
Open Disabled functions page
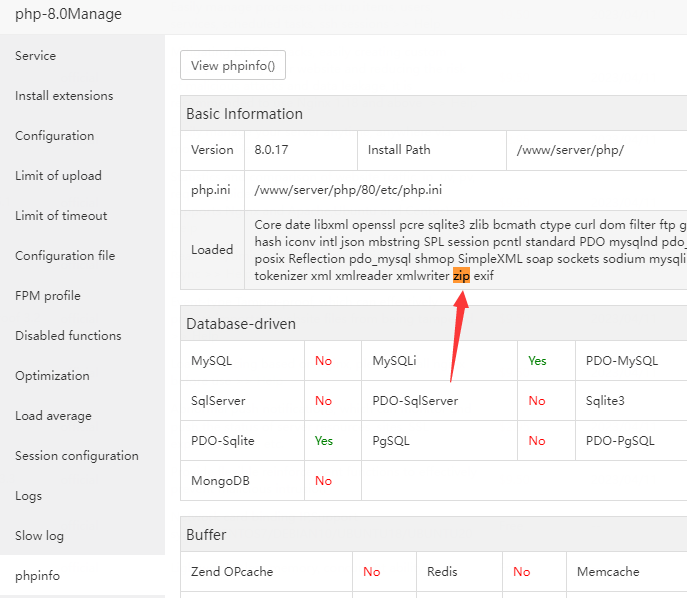point(68,336)
